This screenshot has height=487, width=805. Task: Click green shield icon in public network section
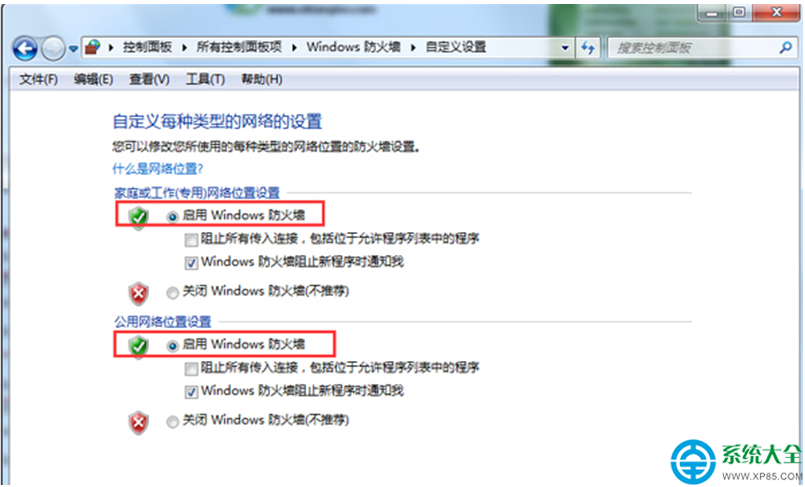(x=139, y=346)
